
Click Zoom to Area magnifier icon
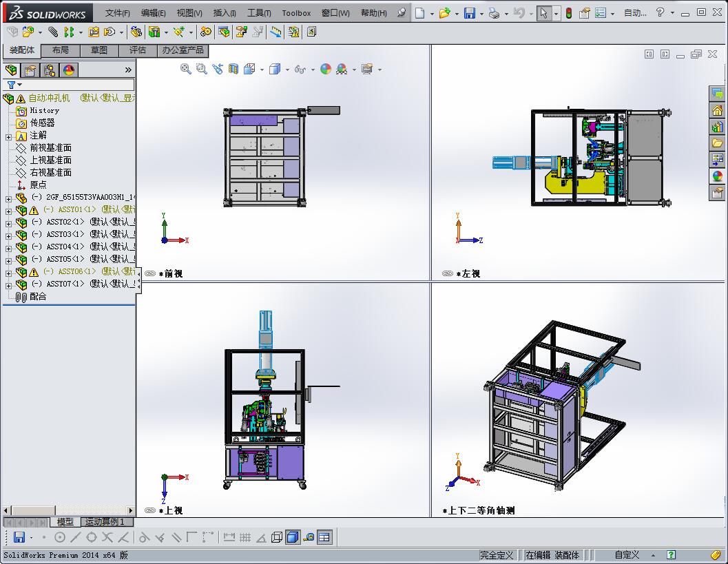(x=202, y=69)
